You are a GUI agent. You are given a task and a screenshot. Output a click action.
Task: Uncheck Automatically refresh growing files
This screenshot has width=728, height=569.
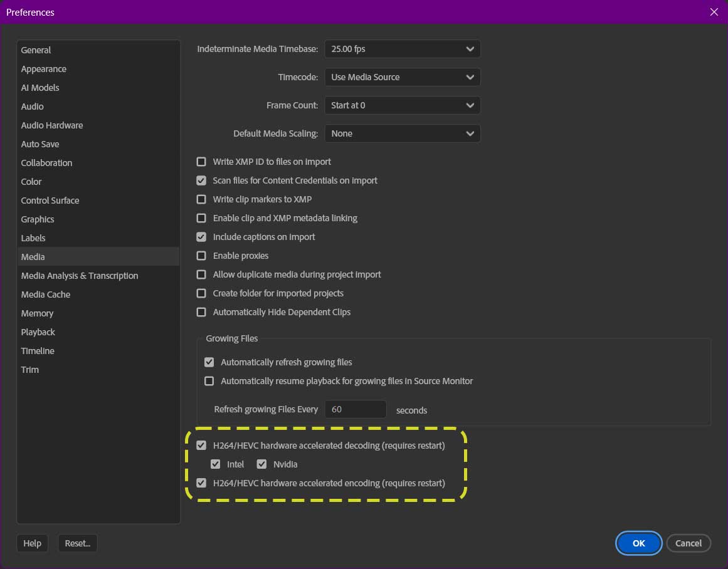209,362
